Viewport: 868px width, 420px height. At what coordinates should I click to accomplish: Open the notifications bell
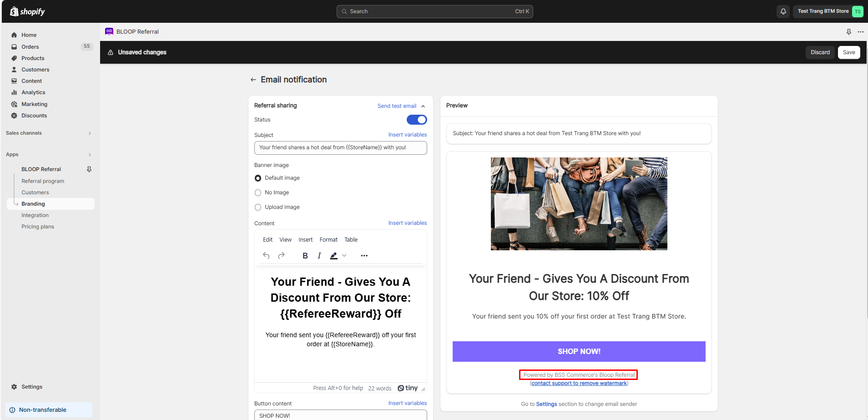tap(783, 11)
